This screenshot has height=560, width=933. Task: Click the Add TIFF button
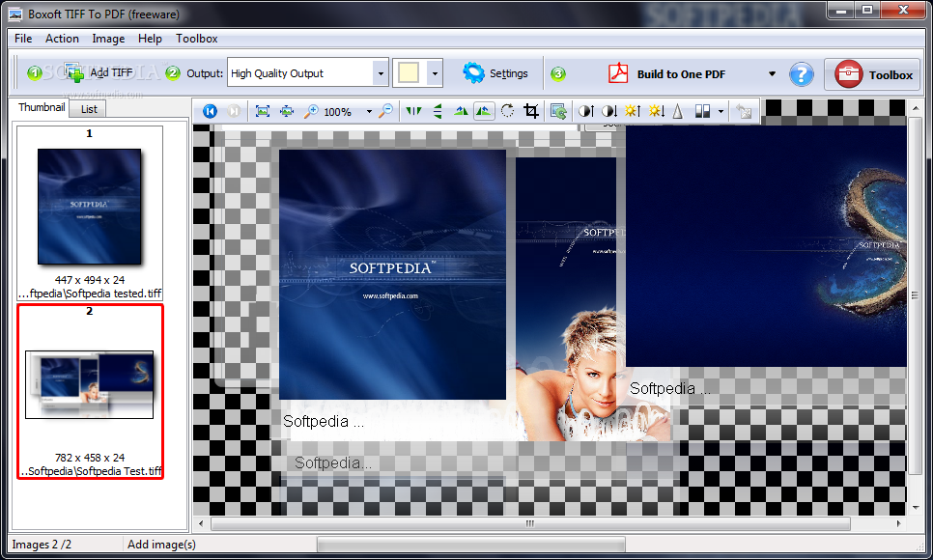point(99,73)
